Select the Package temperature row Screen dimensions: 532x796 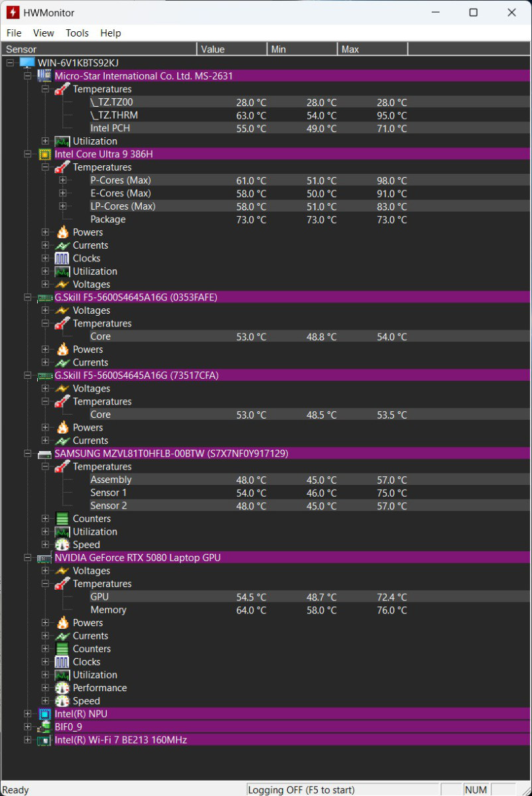pyautogui.click(x=248, y=220)
